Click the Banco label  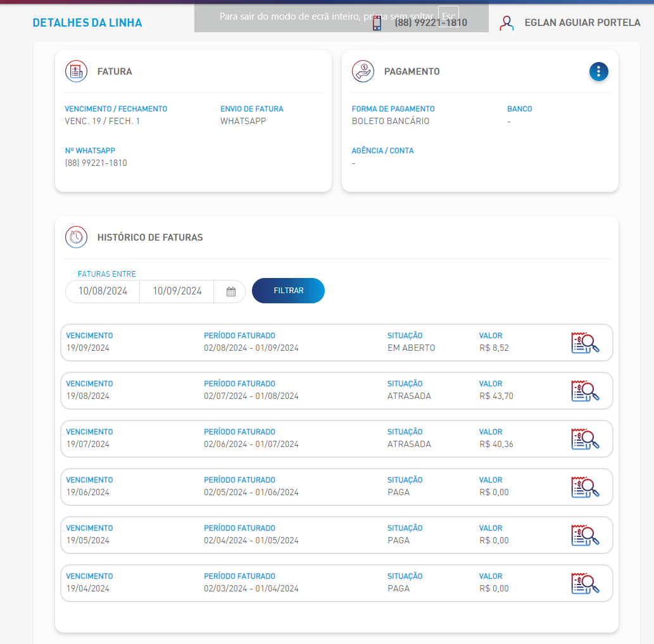[520, 109]
